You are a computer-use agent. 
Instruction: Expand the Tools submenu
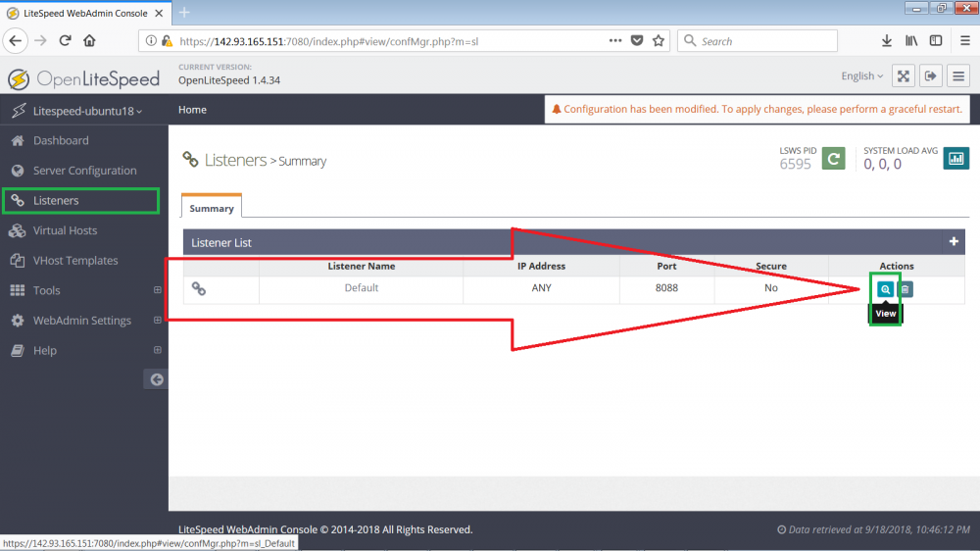coord(158,290)
